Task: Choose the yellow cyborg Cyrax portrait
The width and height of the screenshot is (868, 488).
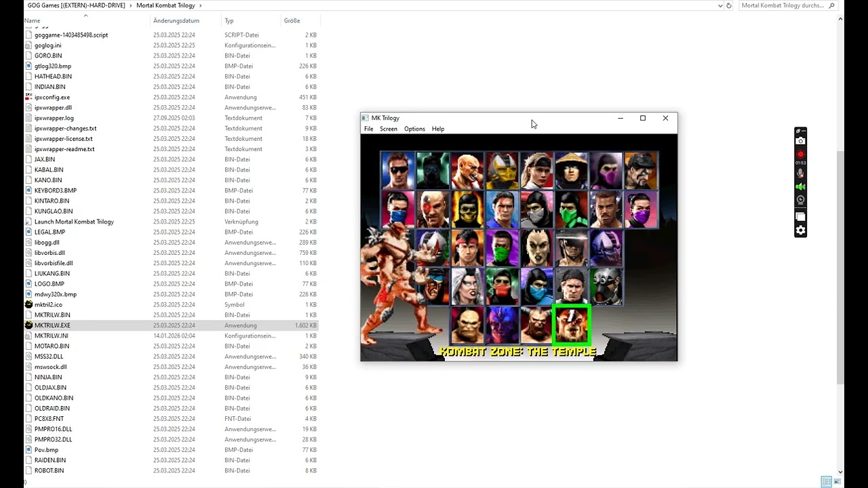Action: tap(502, 170)
